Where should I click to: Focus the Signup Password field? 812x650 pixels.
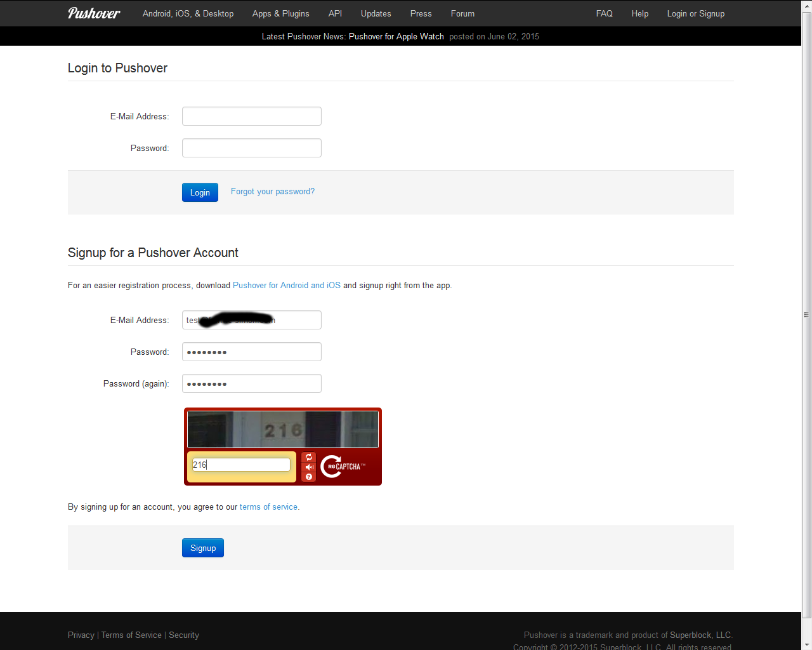coord(252,352)
